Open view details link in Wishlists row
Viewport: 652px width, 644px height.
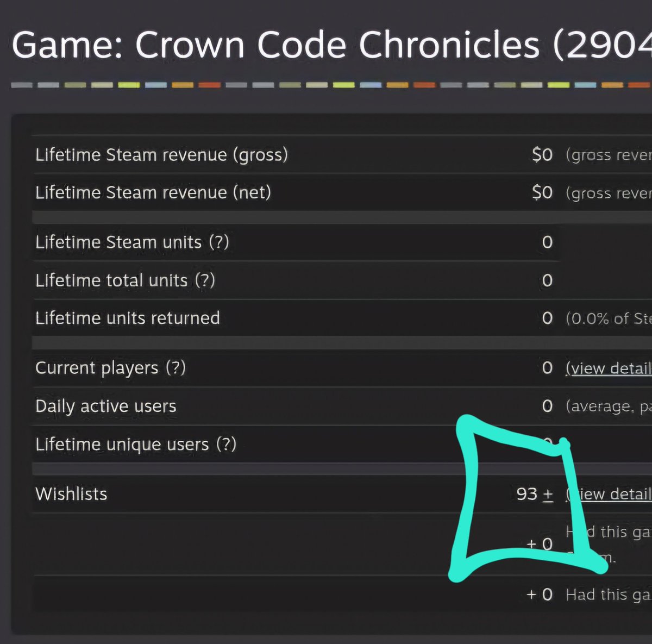click(609, 494)
